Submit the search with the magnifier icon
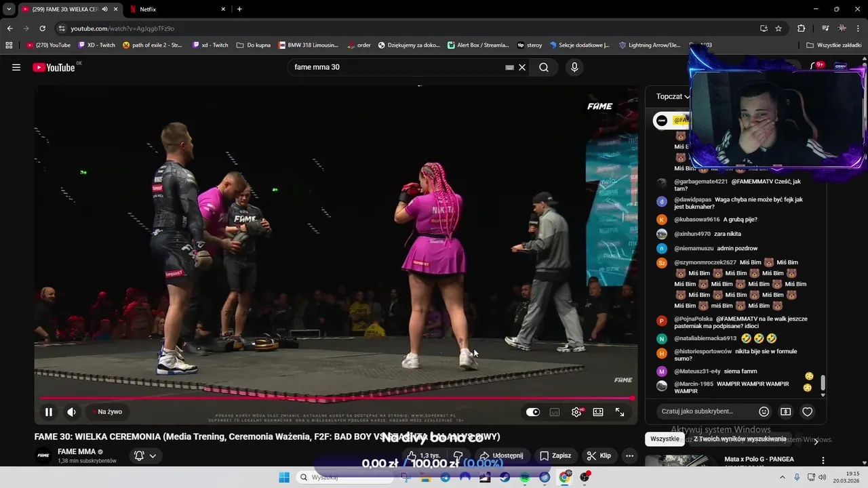This screenshot has width=868, height=488. click(x=544, y=67)
